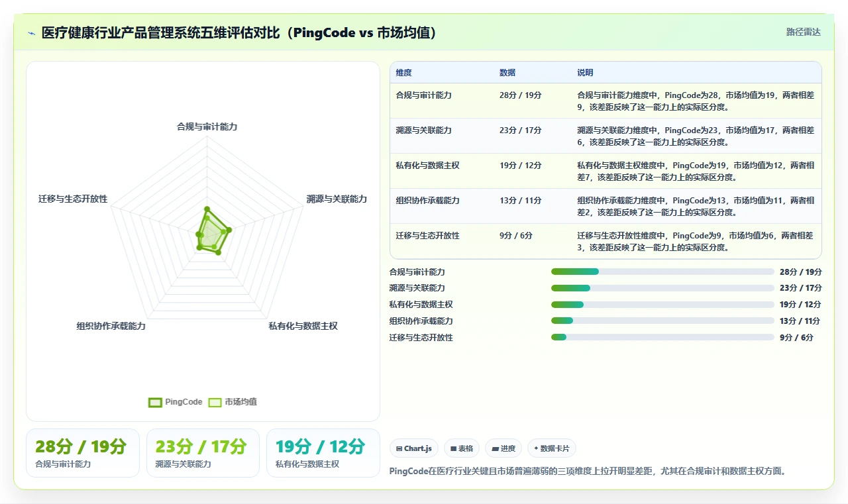Click the 溯源与关联能力 progress bar

click(x=662, y=288)
